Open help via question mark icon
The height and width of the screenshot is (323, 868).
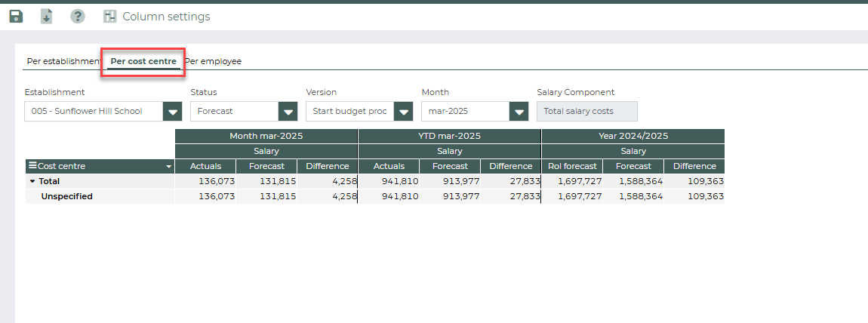[x=78, y=16]
